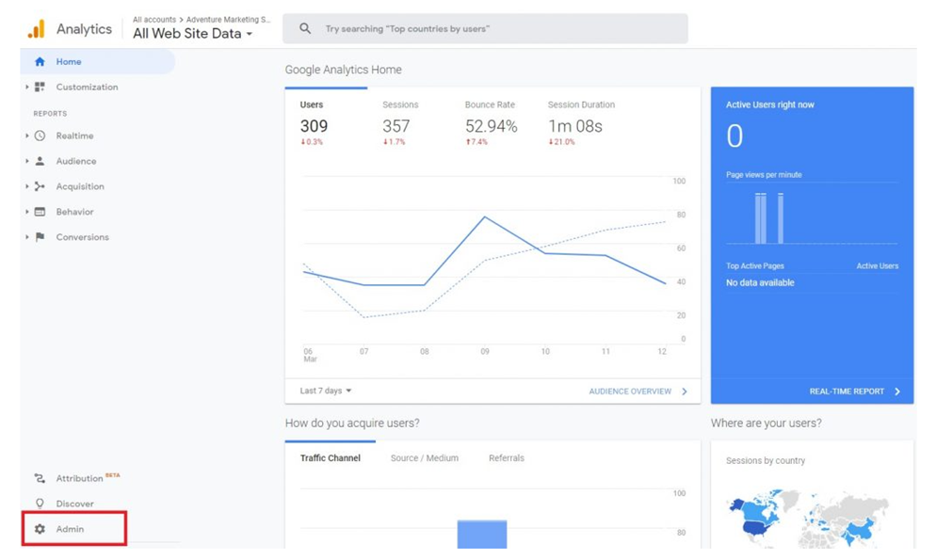Click the Acquisition arrows icon
This screenshot has height=560, width=952.
40,187
